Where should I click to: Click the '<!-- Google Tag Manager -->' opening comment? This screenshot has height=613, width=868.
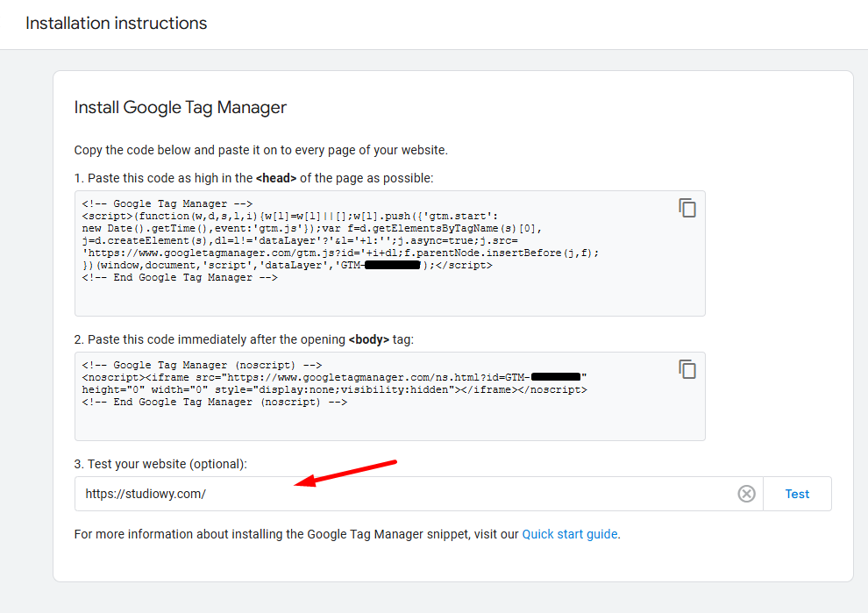[x=167, y=203]
